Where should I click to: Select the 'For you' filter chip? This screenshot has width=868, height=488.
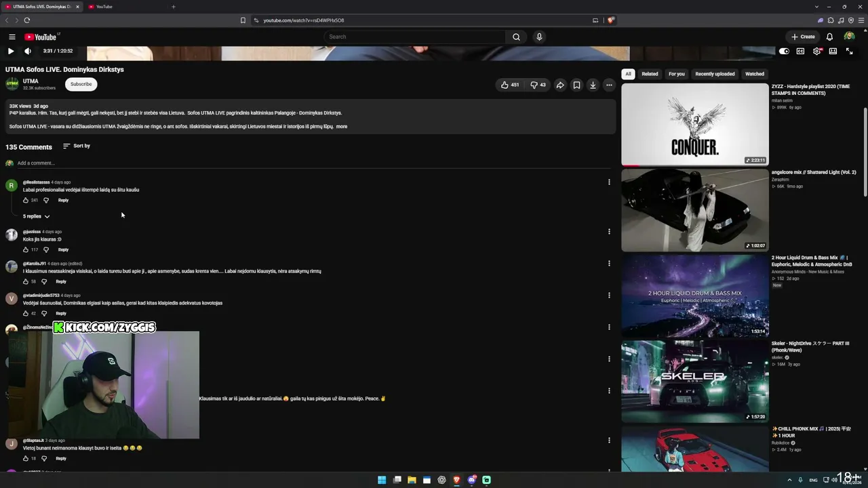677,74
